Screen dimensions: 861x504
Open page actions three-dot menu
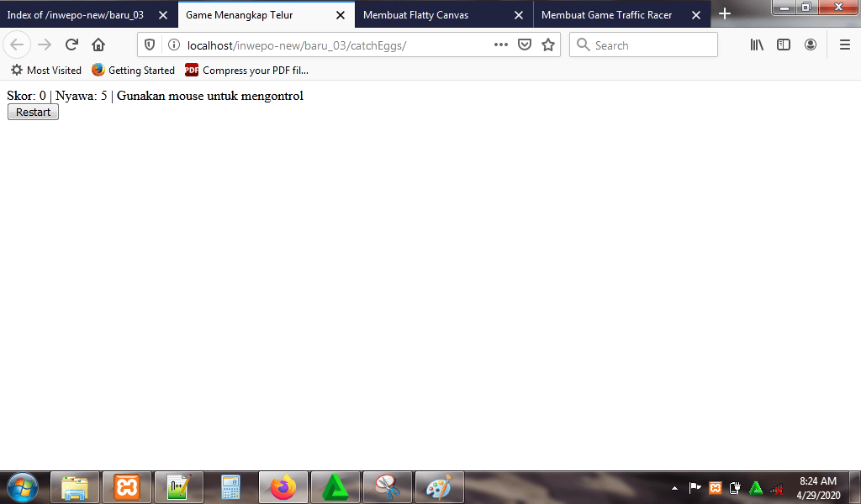point(501,45)
